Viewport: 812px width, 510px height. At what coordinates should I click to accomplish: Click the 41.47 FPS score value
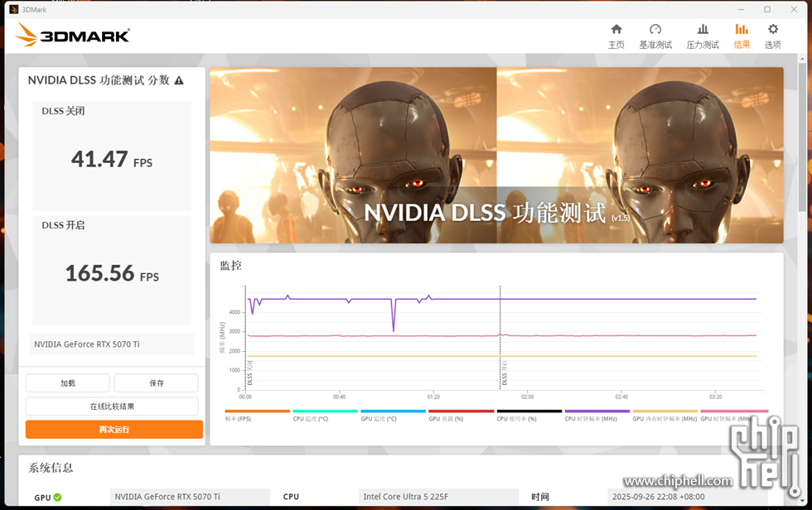point(112,159)
